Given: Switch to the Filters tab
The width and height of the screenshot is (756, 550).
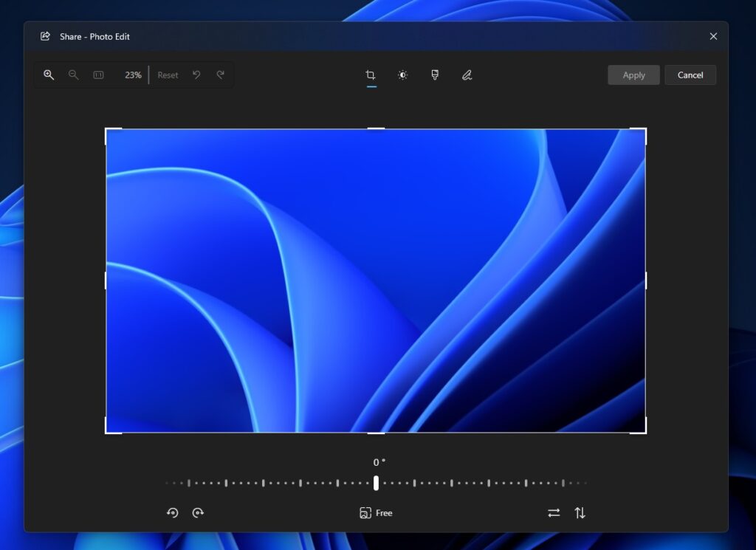Looking at the screenshot, I should click(x=435, y=75).
